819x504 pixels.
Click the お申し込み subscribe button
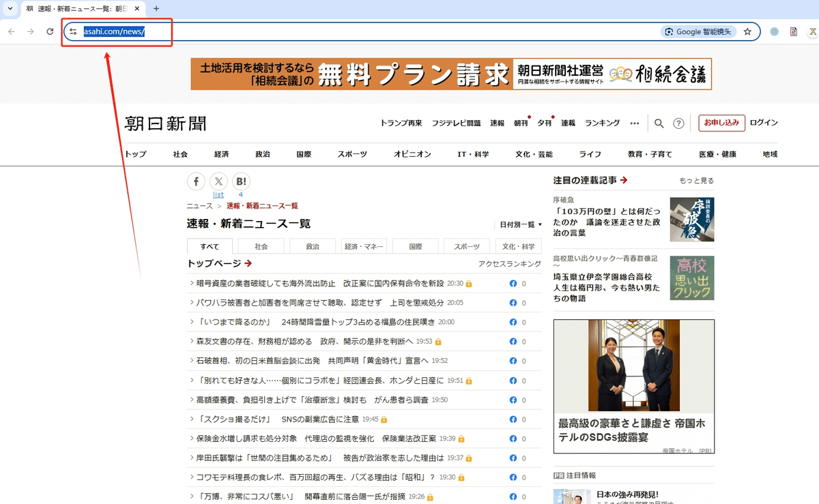[721, 123]
